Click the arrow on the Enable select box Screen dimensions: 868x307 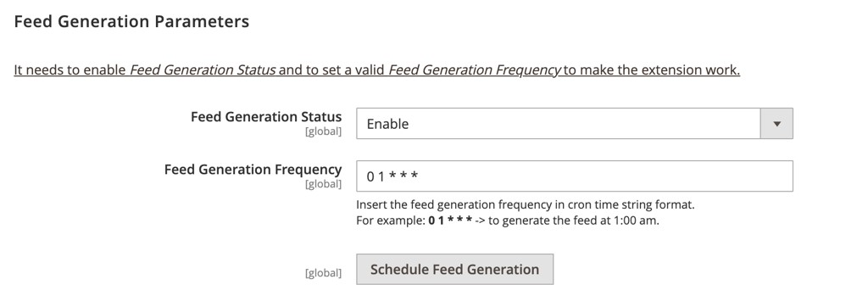tap(776, 124)
